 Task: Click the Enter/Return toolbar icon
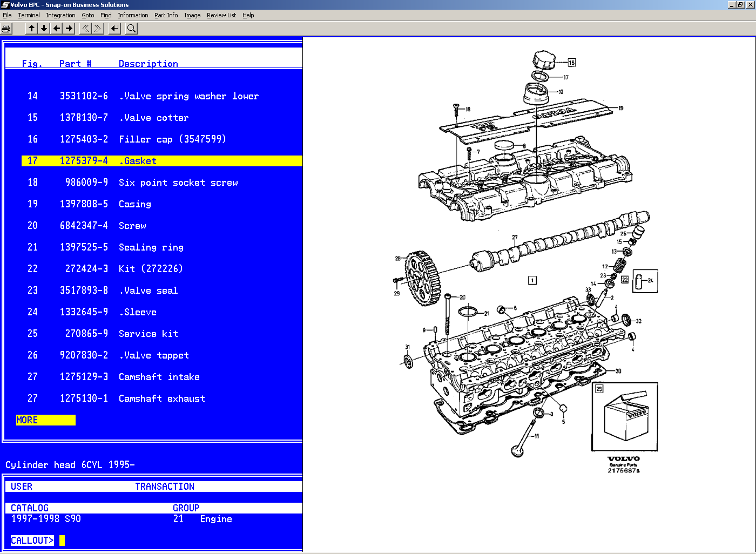[114, 28]
